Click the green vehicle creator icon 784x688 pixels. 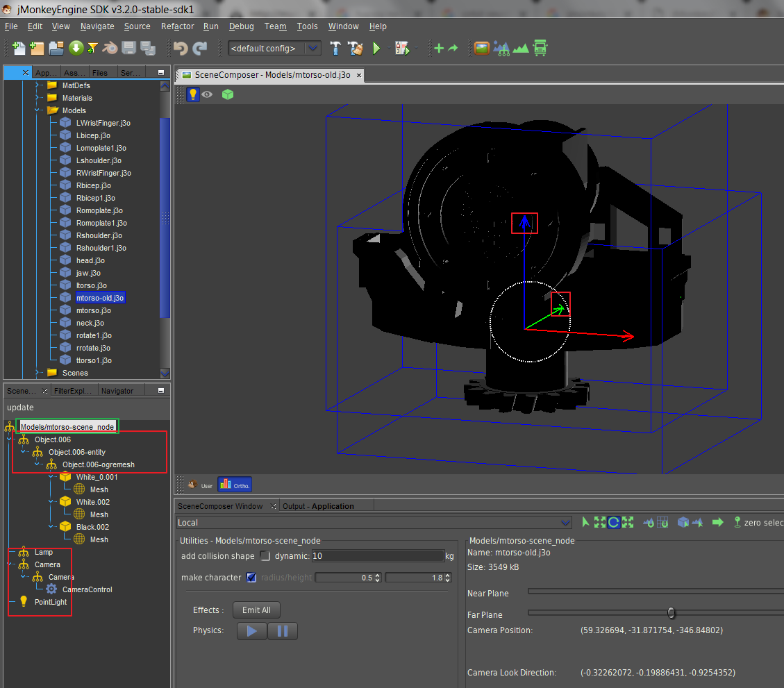point(540,48)
